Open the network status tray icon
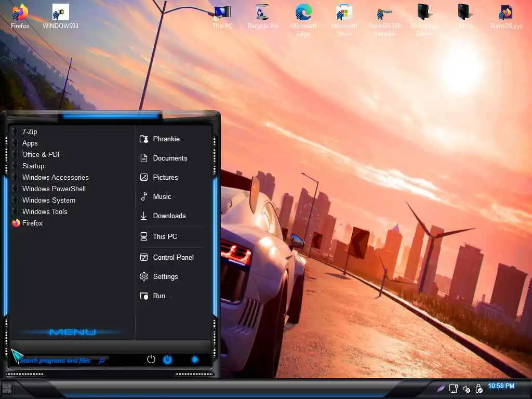 tap(453, 389)
